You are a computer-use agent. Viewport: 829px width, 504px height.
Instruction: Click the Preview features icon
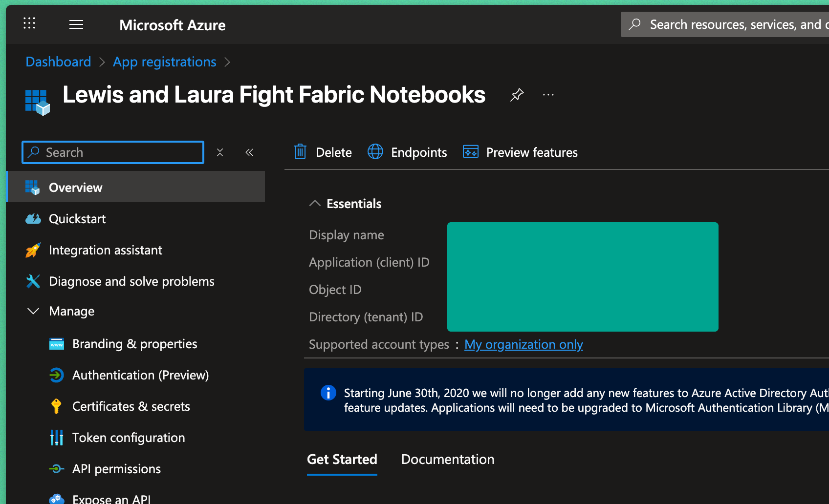coord(471,152)
